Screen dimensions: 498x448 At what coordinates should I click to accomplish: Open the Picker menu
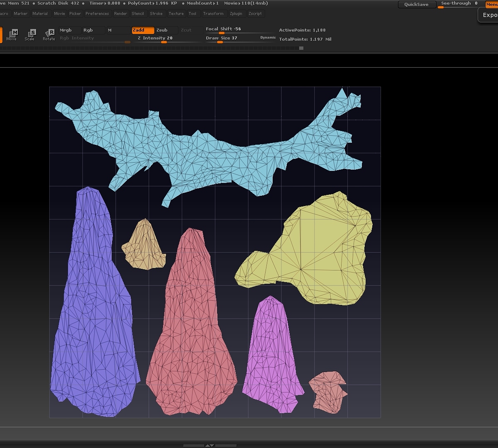tap(75, 14)
